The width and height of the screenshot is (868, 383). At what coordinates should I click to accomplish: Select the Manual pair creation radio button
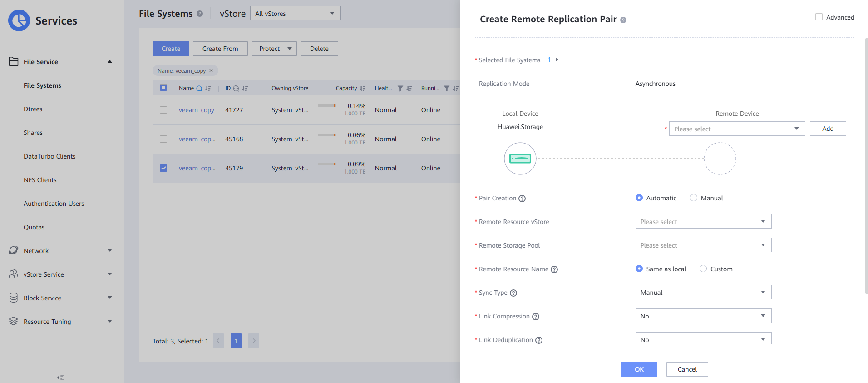coord(694,198)
